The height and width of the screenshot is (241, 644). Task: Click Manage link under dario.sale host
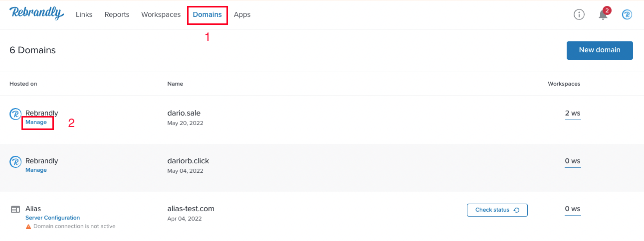[36, 122]
